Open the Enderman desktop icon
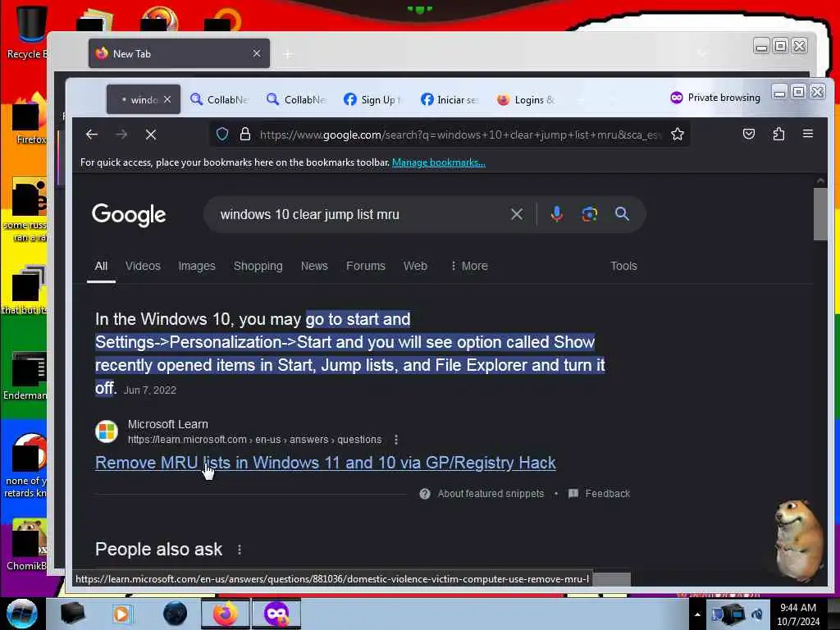Screen dimensions: 840x630 coord(25,377)
